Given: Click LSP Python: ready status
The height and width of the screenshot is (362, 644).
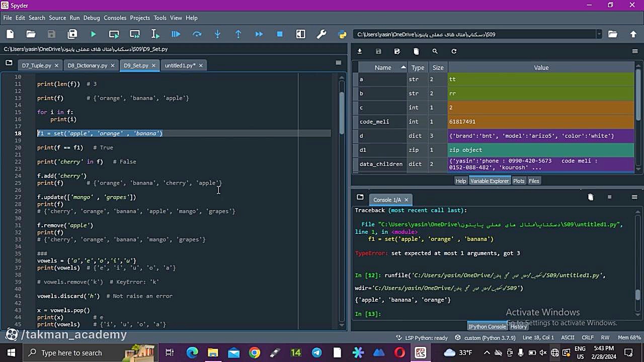Looking at the screenshot, I should click(422, 338).
